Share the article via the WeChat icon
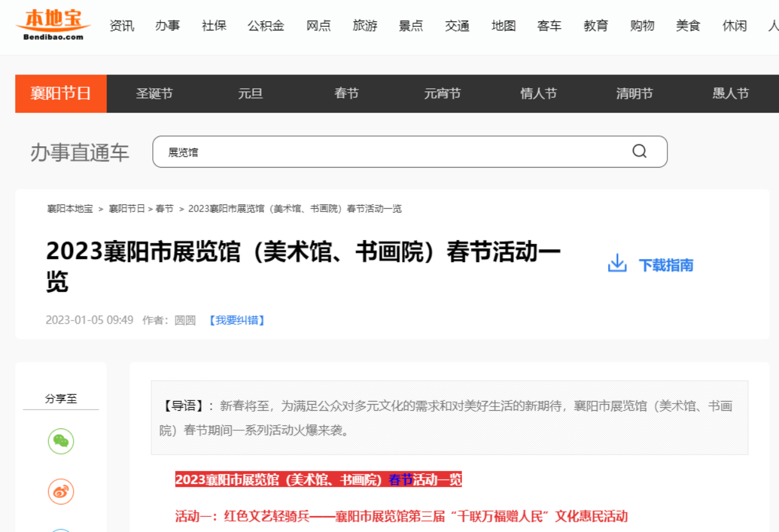This screenshot has width=779, height=532. (x=60, y=441)
